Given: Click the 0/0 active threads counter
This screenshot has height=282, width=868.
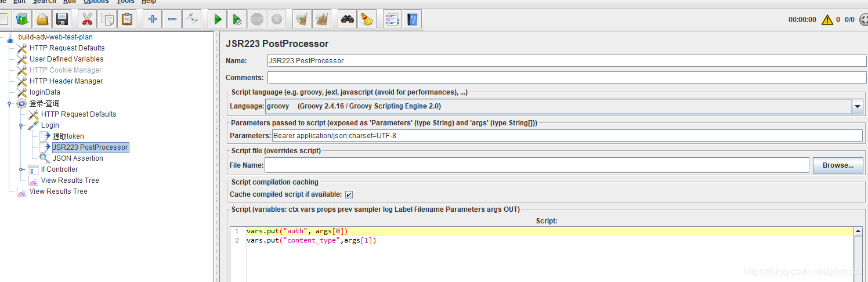Looking at the screenshot, I should coord(849,20).
